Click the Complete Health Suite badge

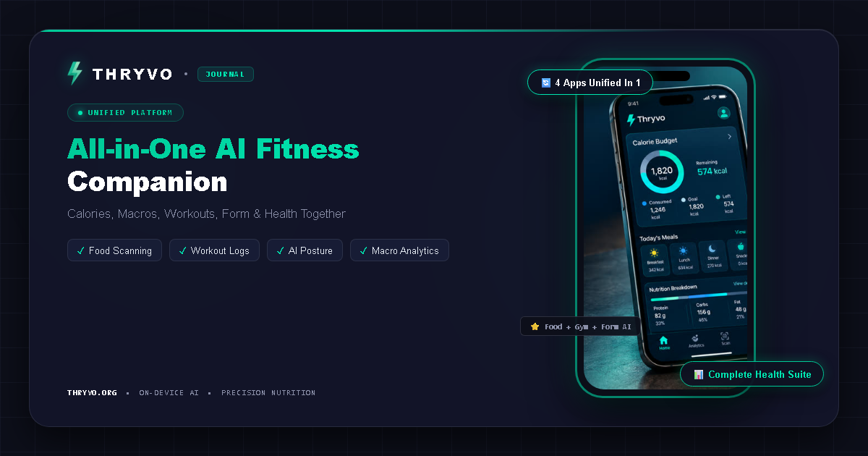pyautogui.click(x=752, y=374)
